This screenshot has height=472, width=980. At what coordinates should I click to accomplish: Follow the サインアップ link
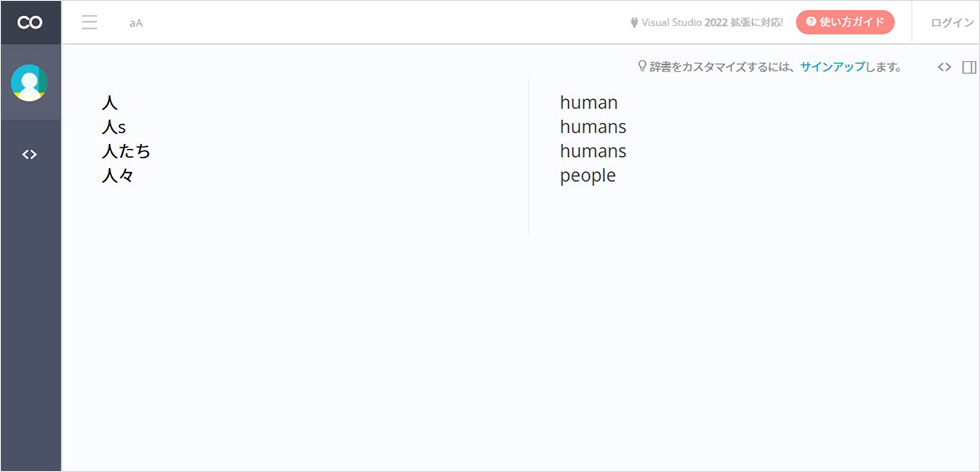point(833,67)
